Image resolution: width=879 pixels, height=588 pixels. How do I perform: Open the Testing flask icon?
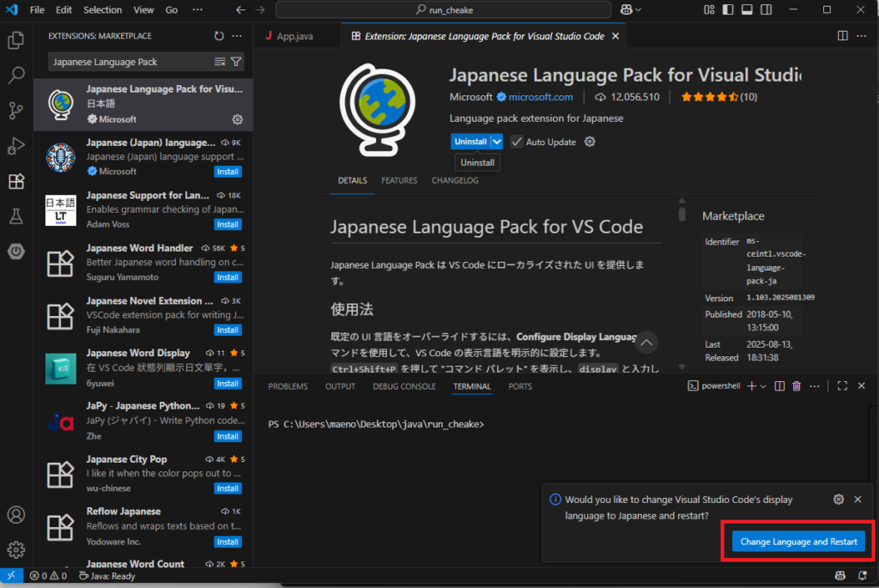16,216
